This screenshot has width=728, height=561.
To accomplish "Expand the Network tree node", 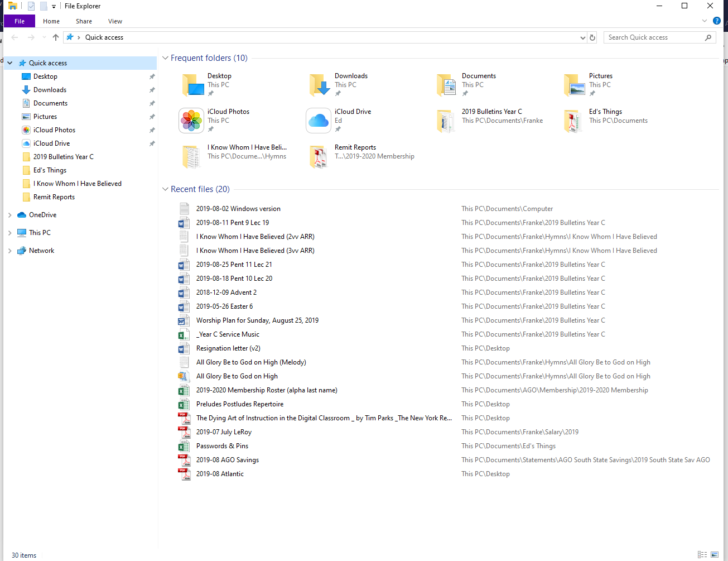I will (x=10, y=251).
